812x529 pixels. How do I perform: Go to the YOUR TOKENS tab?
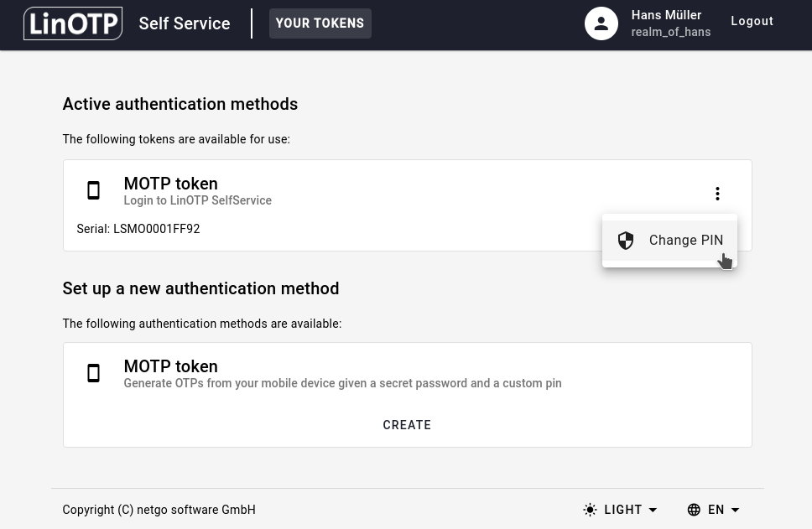(320, 23)
